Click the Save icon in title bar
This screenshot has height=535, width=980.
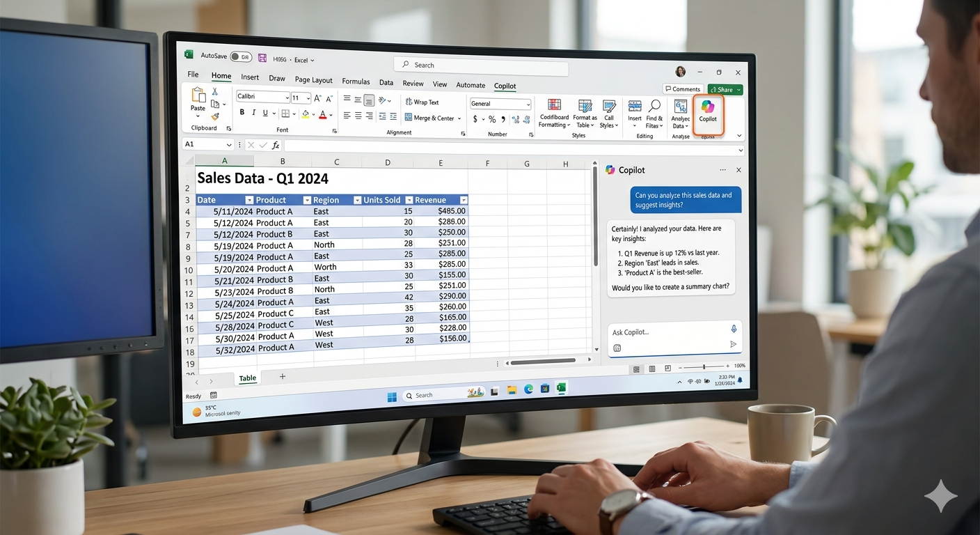click(262, 58)
